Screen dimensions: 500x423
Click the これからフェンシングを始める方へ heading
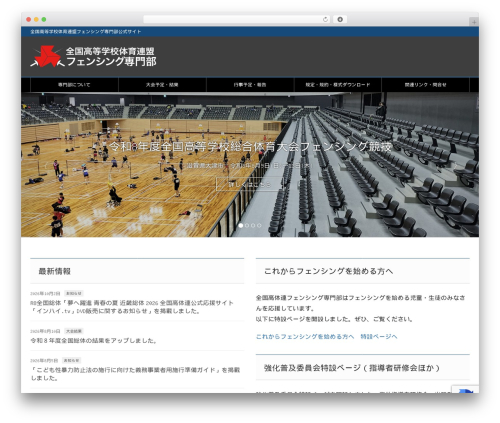(328, 271)
